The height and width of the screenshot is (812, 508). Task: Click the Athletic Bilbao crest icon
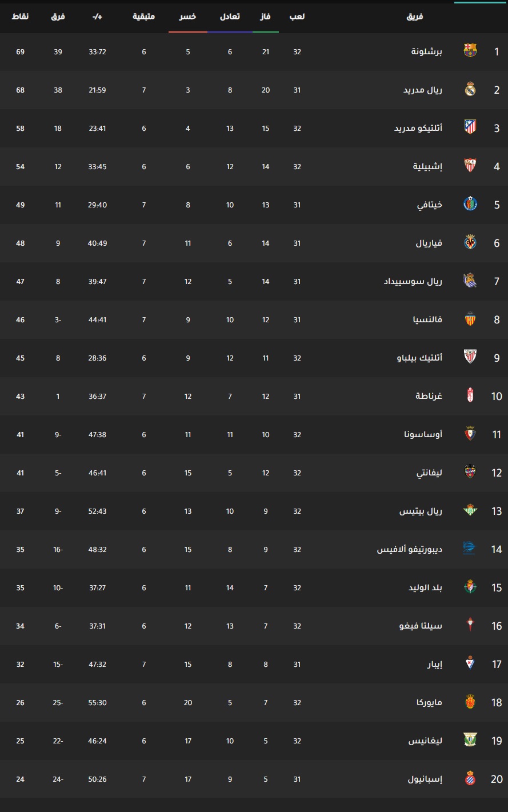[x=470, y=358]
